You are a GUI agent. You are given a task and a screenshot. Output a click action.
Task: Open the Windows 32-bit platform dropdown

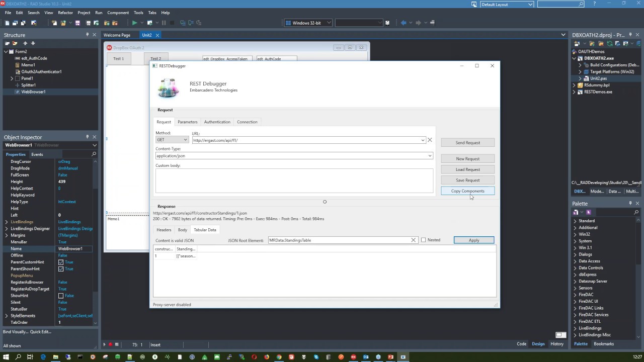(329, 23)
